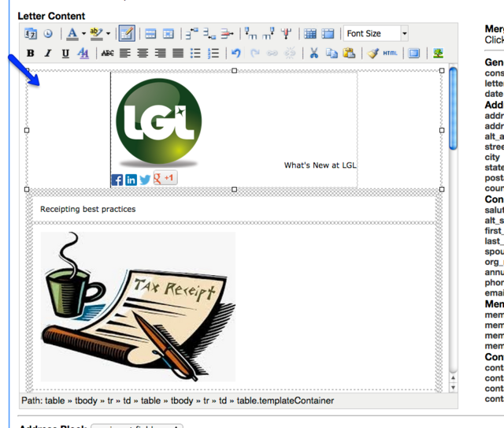Insert the "city" merge field
This screenshot has height=428, width=504.
pos(492,158)
